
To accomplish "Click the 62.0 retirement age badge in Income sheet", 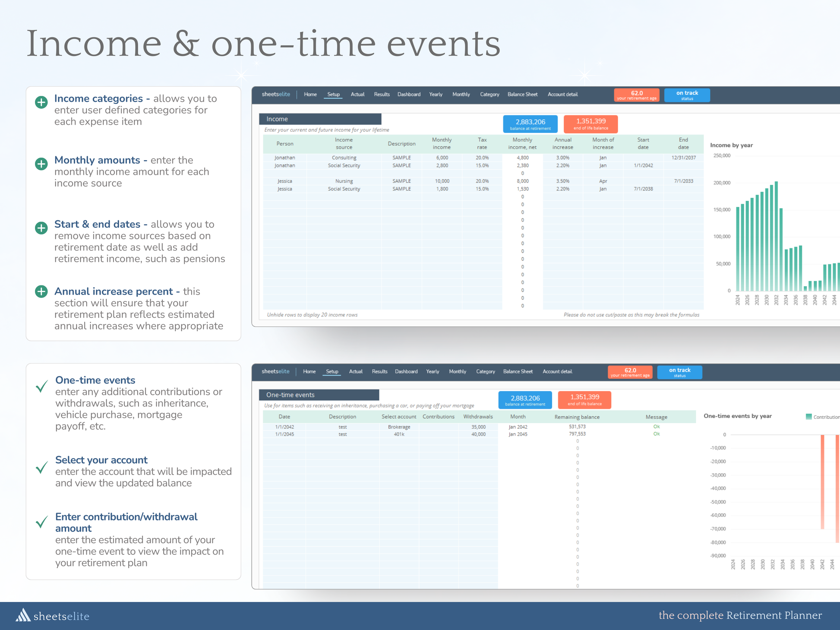I will (637, 95).
